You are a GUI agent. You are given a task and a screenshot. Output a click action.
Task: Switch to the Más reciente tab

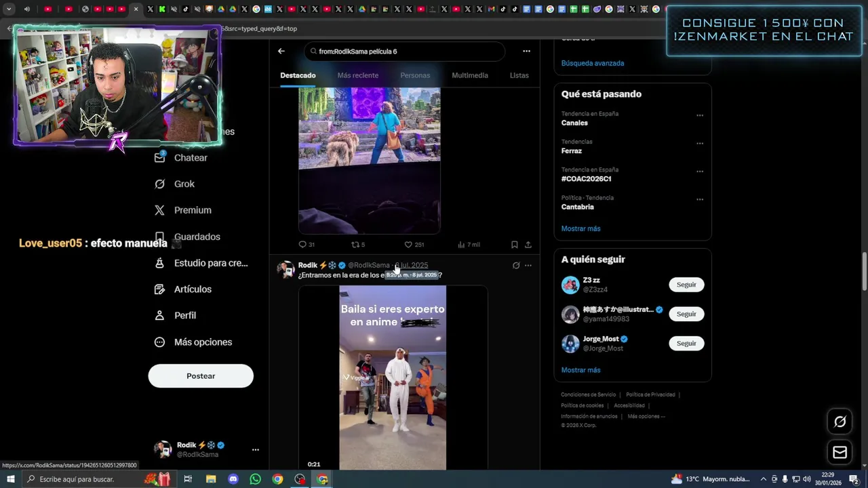(x=358, y=75)
